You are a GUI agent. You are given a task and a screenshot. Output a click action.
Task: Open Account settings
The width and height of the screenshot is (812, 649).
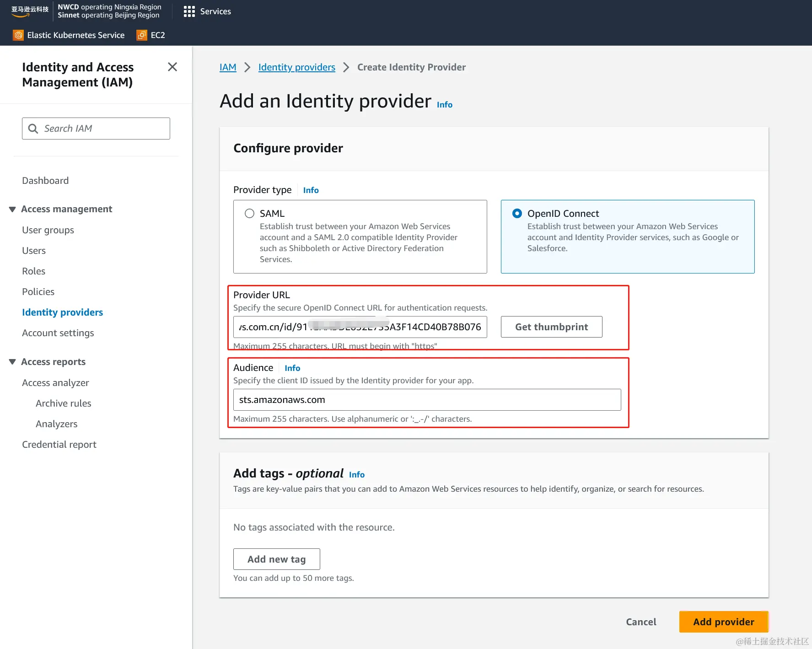(58, 333)
